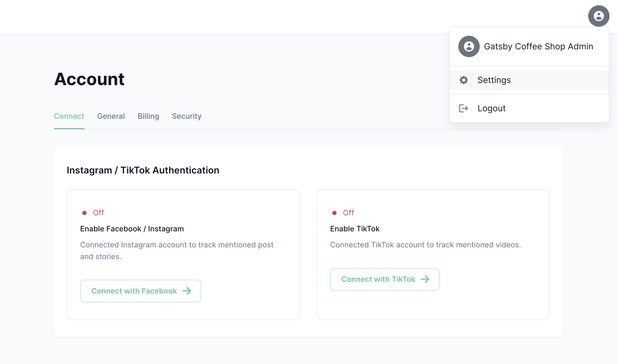This screenshot has height=364, width=617.
Task: Click the Enable Facebook / Instagram title
Action: [x=132, y=229]
